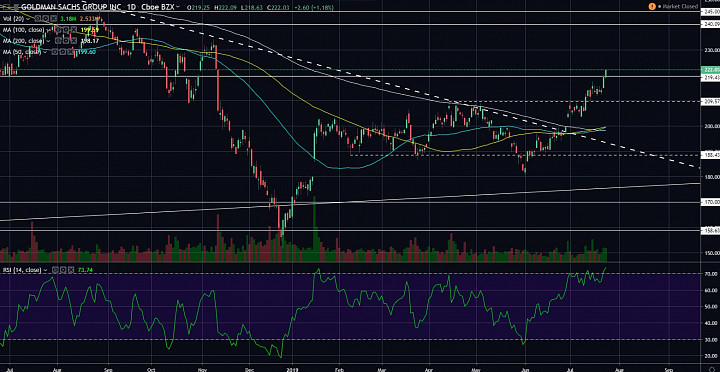Select the MA (200, close) legend label
Viewport: 720px width, 372px height.
coord(23,41)
